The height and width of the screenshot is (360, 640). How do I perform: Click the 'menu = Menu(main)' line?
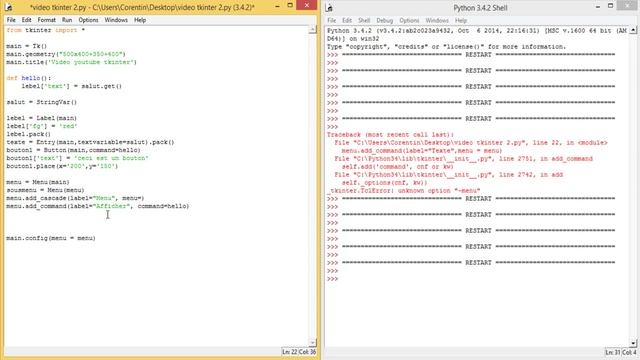38,182
